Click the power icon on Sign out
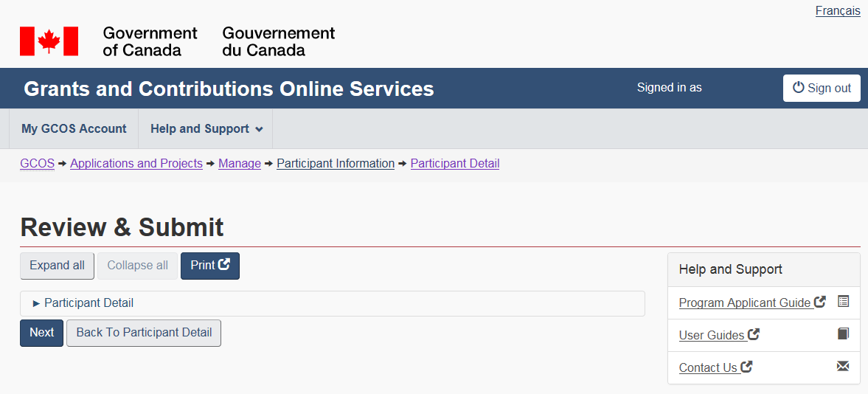Screen dimensions: 868x394 tap(799, 88)
